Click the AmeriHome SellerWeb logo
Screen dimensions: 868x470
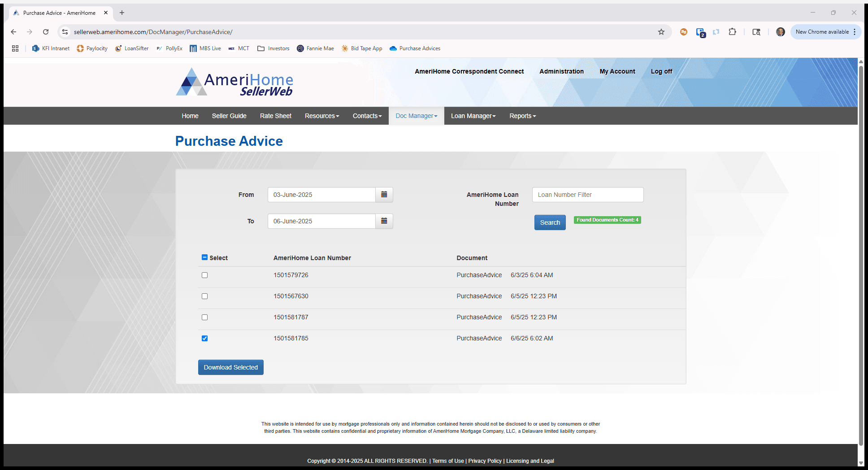pyautogui.click(x=234, y=82)
